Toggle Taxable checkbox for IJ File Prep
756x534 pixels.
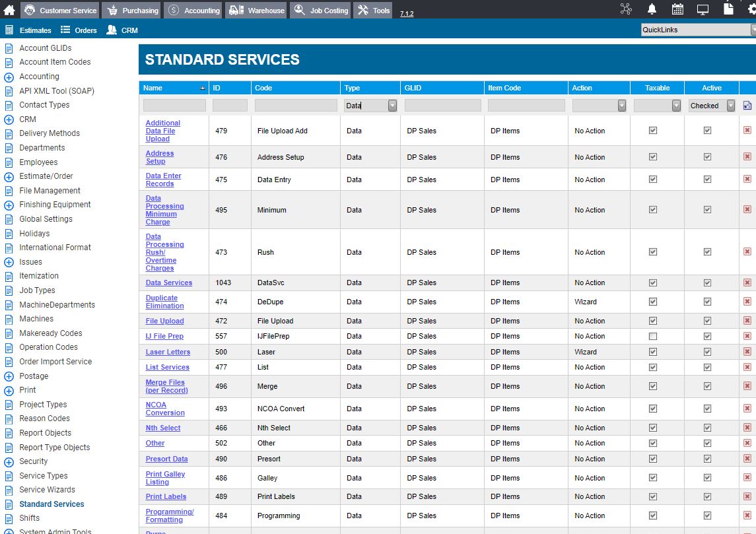pyautogui.click(x=653, y=337)
